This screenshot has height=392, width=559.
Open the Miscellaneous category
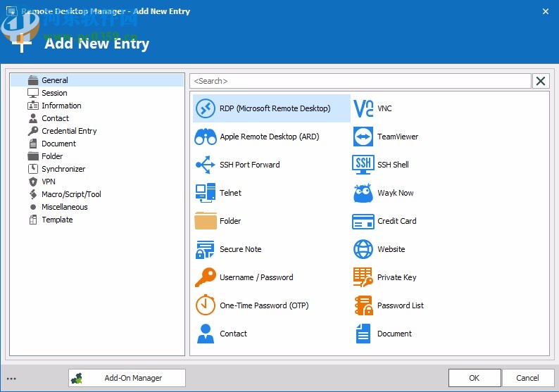tap(97, 207)
